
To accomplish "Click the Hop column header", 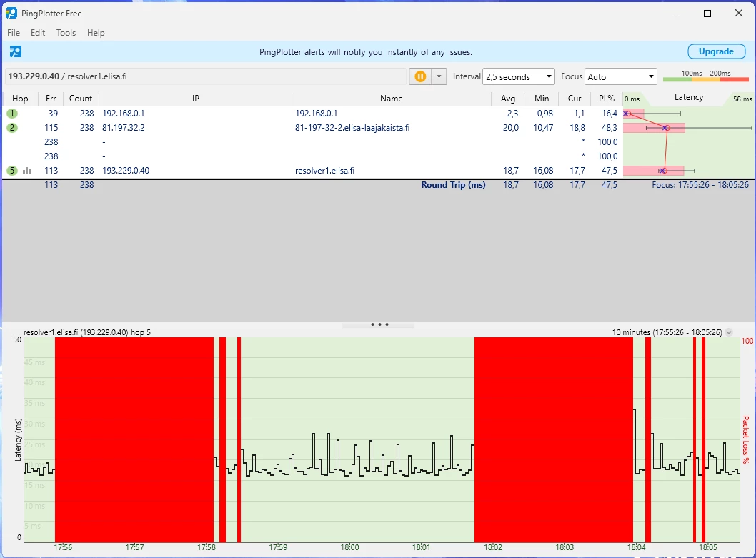I will click(20, 99).
